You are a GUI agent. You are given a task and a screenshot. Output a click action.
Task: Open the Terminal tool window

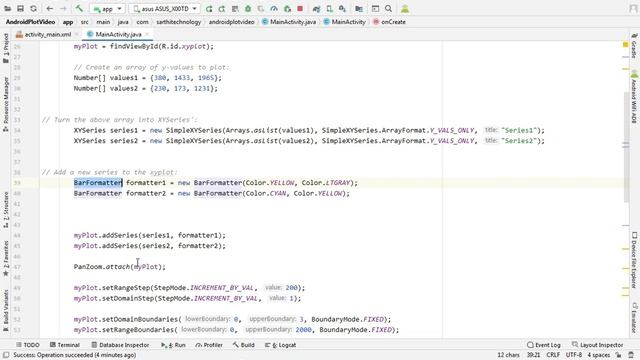(64, 345)
